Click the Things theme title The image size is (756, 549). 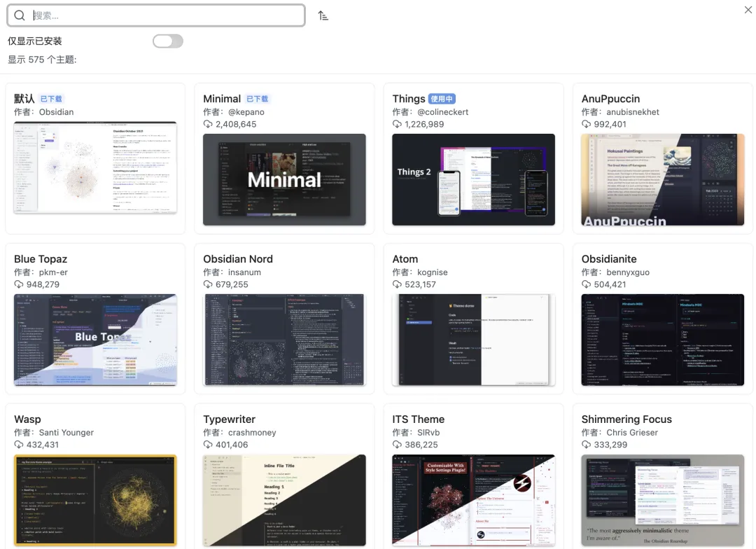point(408,99)
